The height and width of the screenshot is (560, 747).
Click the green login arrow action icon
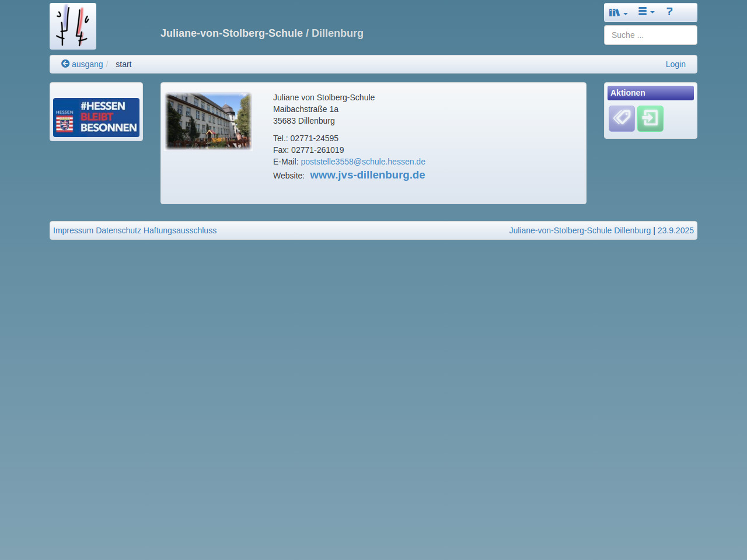pyautogui.click(x=650, y=118)
